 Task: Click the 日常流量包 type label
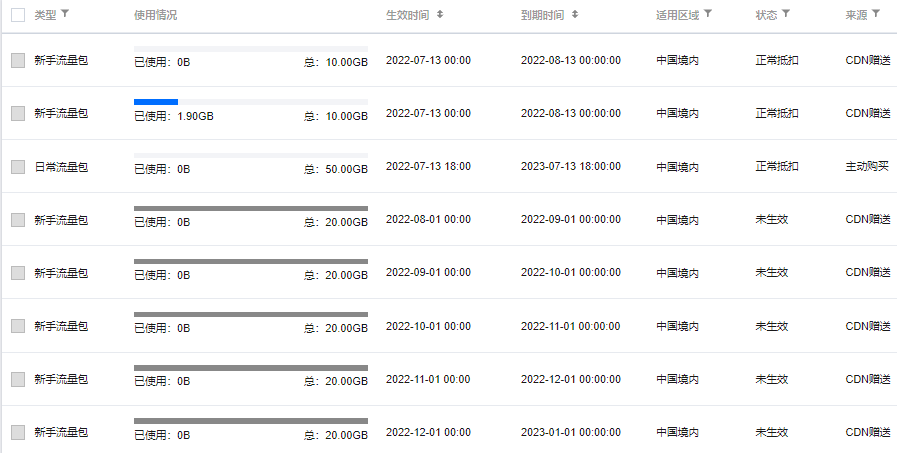click(61, 167)
